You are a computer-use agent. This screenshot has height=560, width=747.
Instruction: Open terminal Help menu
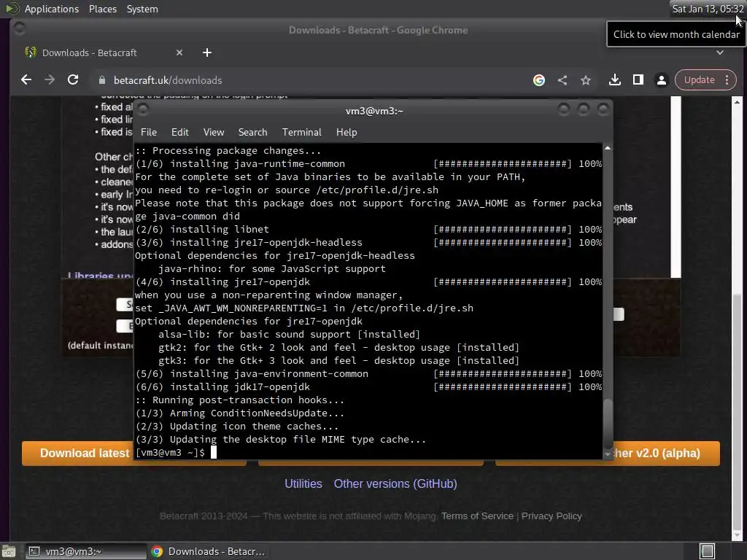coord(347,133)
